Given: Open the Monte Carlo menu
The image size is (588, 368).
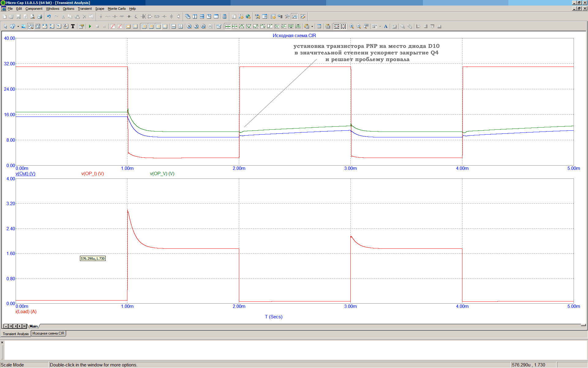Looking at the screenshot, I should pyautogui.click(x=116, y=9).
